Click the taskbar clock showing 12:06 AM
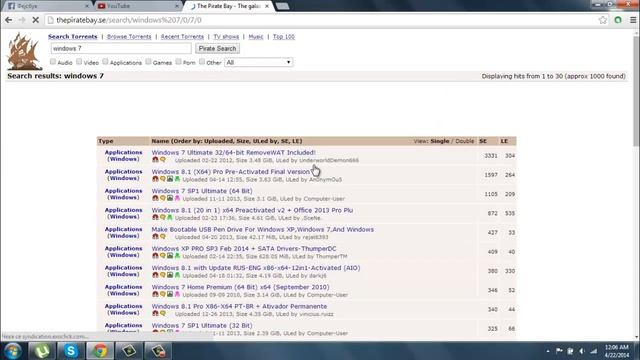The width and height of the screenshot is (640, 360). coord(617,351)
